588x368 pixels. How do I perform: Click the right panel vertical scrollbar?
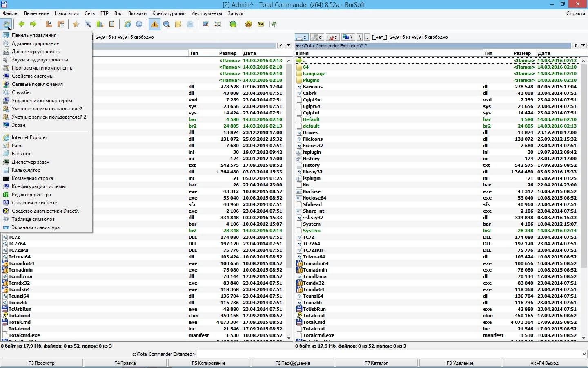(x=584, y=199)
